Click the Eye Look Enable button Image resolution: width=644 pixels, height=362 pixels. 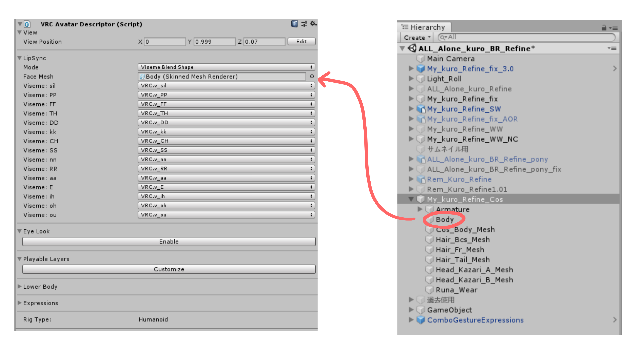tap(169, 241)
